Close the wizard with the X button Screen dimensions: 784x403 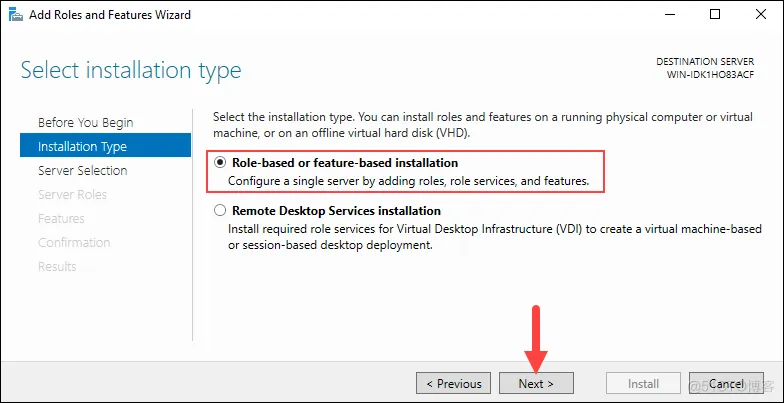(759, 15)
